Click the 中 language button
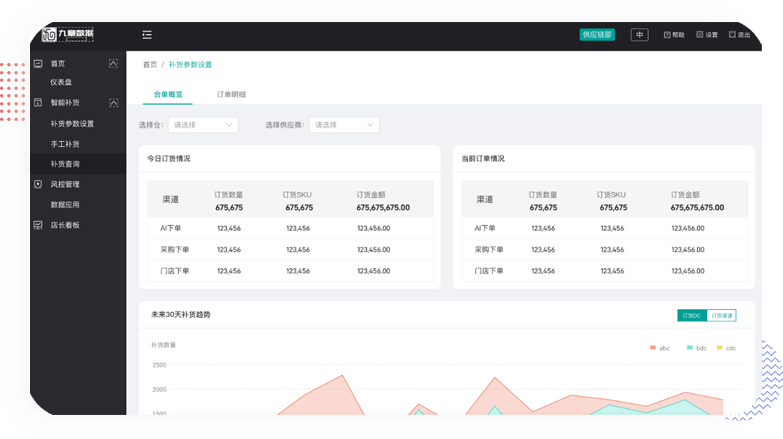Image resolution: width=783 pixels, height=439 pixels. tap(640, 34)
